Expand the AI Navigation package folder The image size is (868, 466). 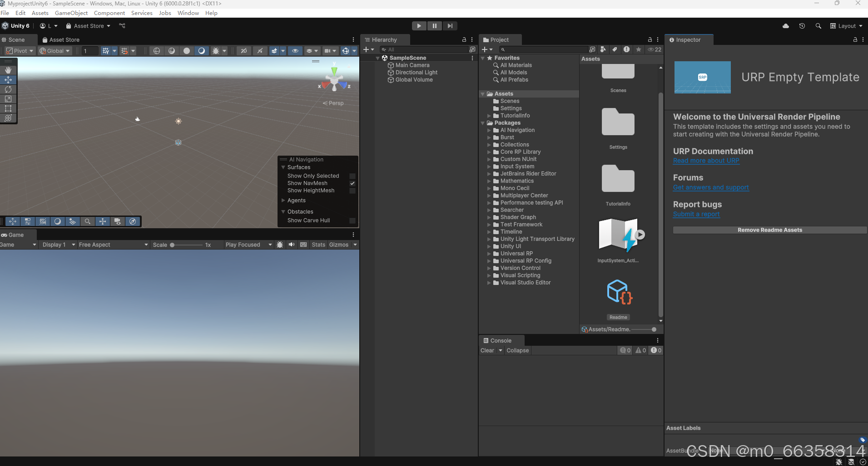click(489, 130)
